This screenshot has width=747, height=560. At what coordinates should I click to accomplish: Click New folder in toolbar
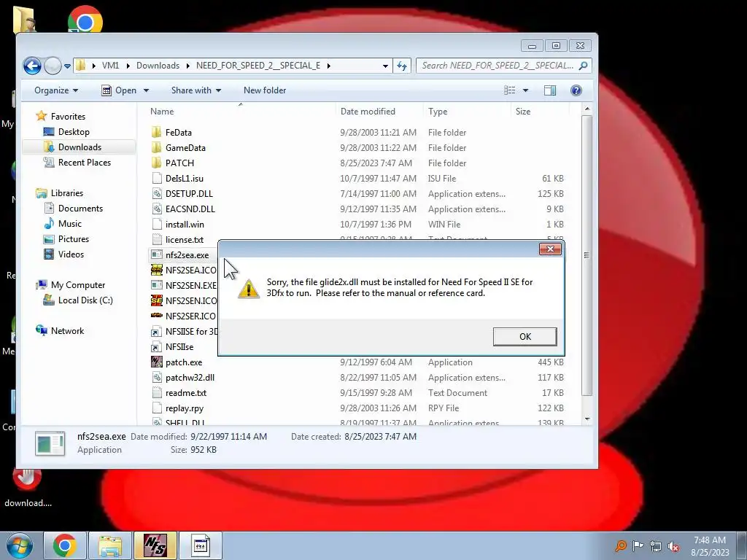tap(264, 90)
